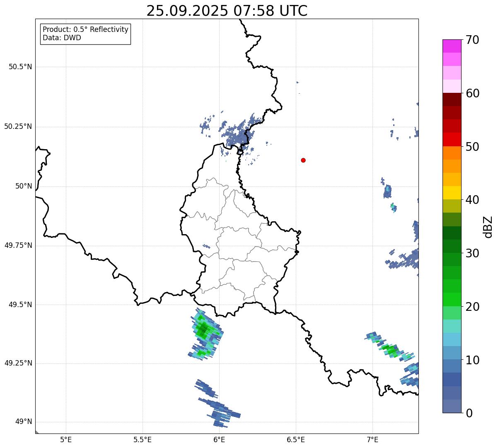This screenshot has width=498, height=448.
Task: Click the green radar echo streak near 7°E
Action: [x=389, y=346]
